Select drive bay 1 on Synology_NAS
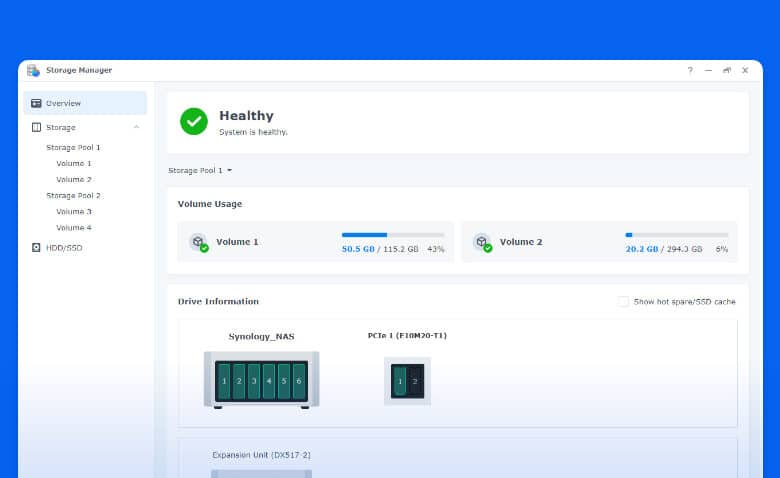The image size is (780, 478). pos(224,381)
